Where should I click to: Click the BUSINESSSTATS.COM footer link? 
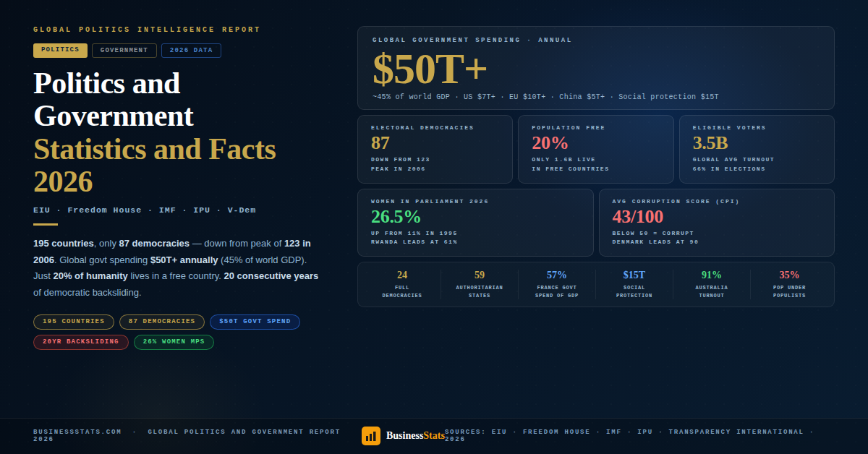[77, 431]
